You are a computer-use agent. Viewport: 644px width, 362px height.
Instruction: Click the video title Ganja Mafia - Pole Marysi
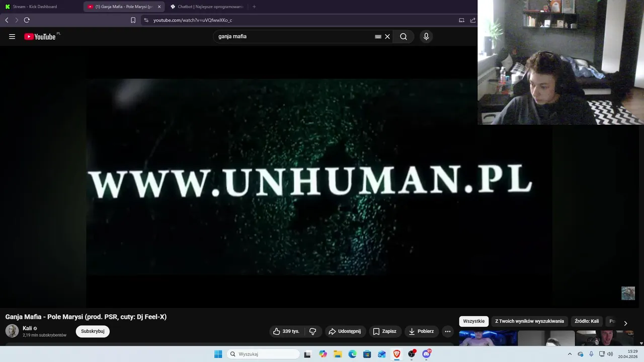(x=86, y=317)
